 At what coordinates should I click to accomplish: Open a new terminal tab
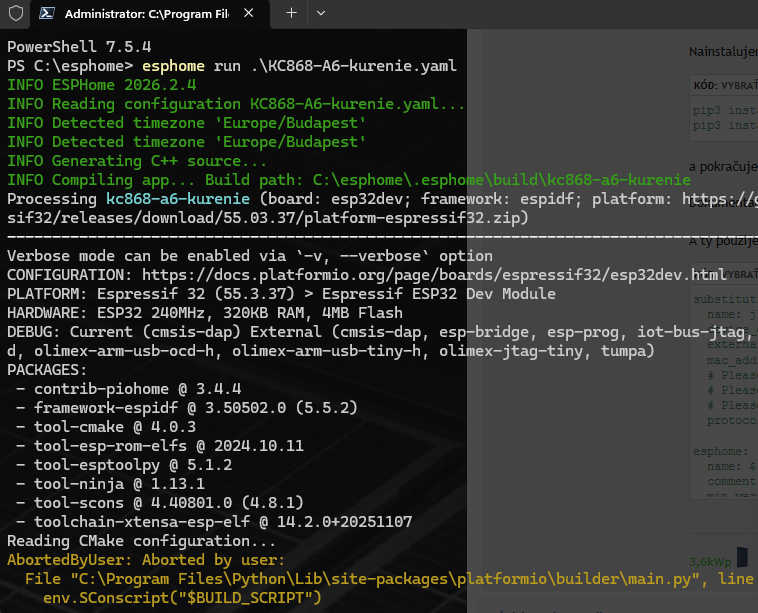click(x=291, y=13)
